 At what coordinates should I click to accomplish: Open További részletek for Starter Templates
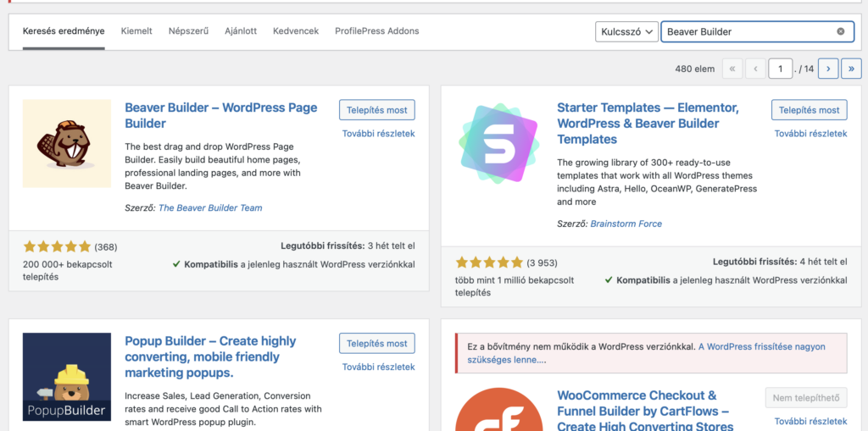pyautogui.click(x=810, y=133)
